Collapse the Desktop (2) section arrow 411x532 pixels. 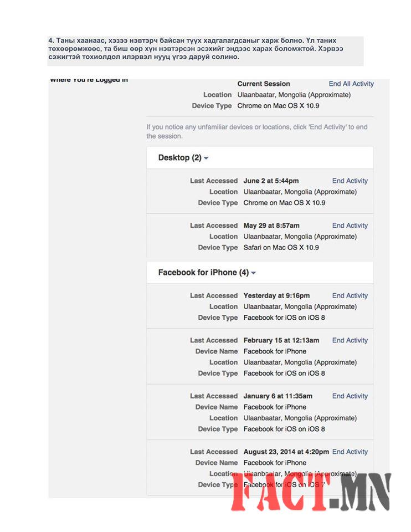coord(206,158)
